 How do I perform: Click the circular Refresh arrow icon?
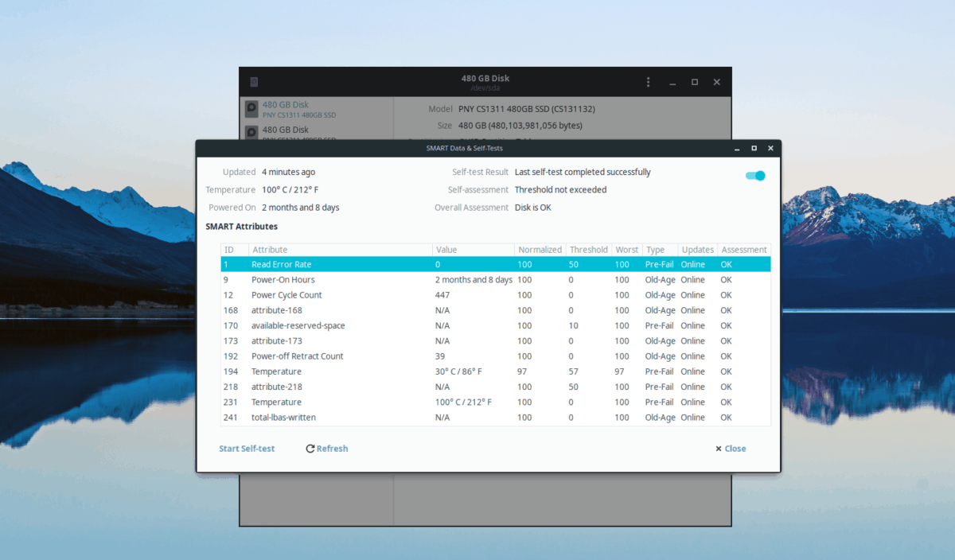click(310, 449)
